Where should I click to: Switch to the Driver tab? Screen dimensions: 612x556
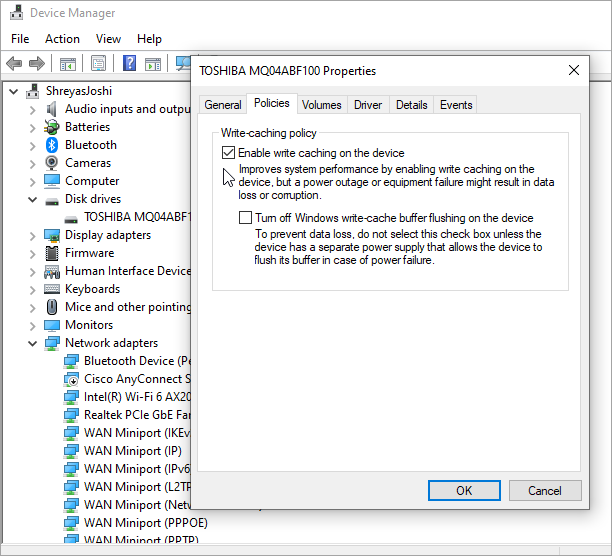pos(368,105)
